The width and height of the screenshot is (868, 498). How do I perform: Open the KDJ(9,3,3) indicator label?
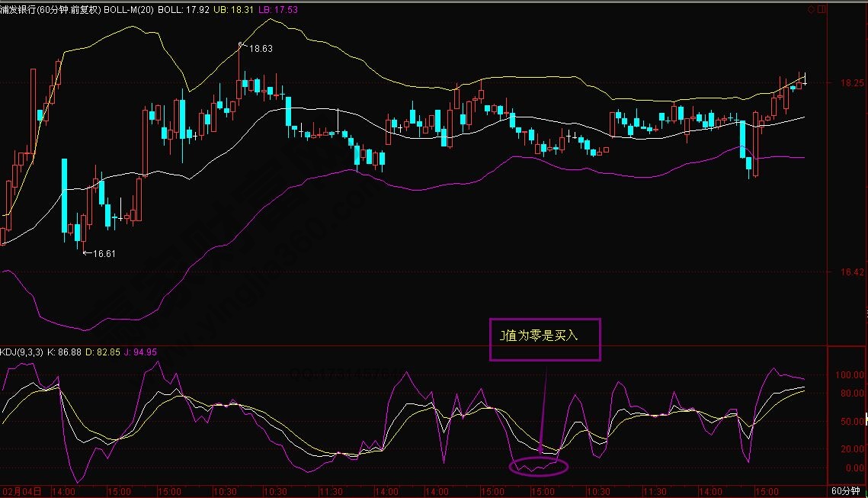click(20, 352)
